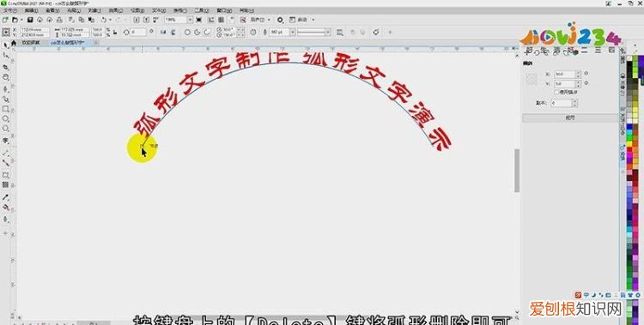
Task: Click the Undo arrow icon
Action: (x=104, y=20)
